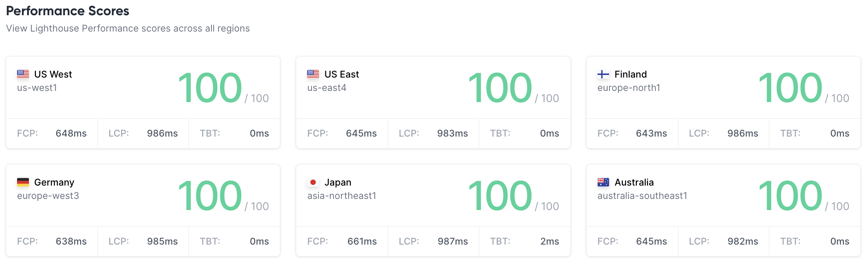Click Germany's 985ms LCP value

[162, 242]
